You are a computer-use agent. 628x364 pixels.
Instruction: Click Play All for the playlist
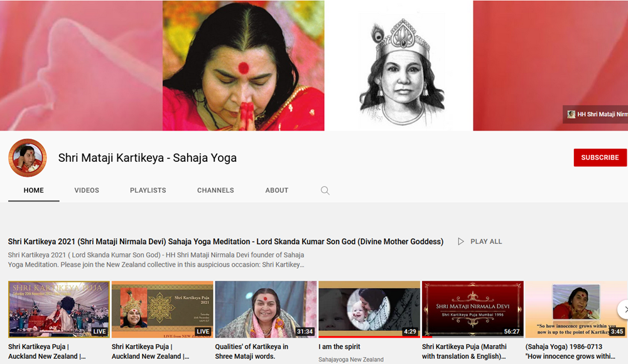[x=480, y=242]
